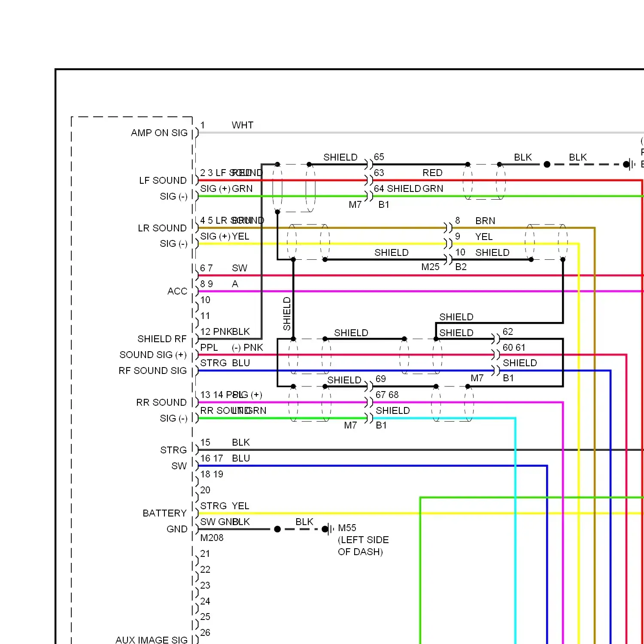
Task: Click the RED label near pin 63
Action: (x=432, y=173)
